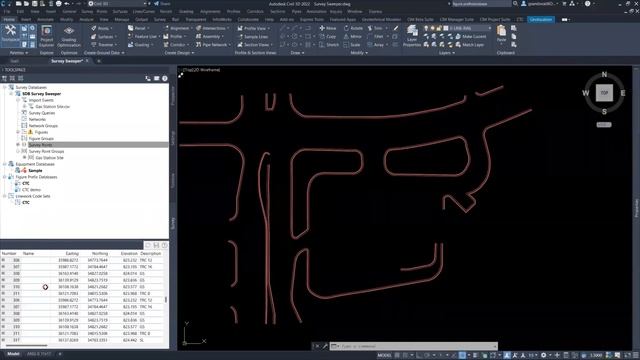Select Figure Groups tree item
This screenshot has height=360, width=640.
41,138
